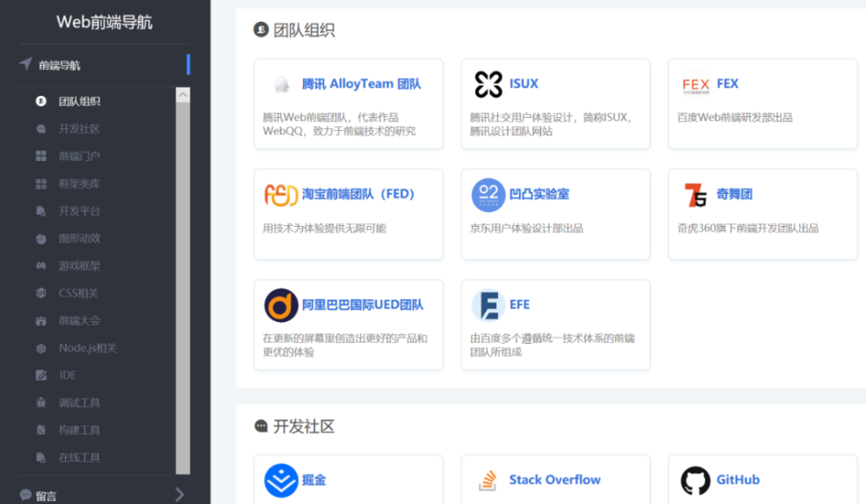Select 框架类库 in the sidebar menu
Viewport: 866px width, 504px height.
click(80, 184)
